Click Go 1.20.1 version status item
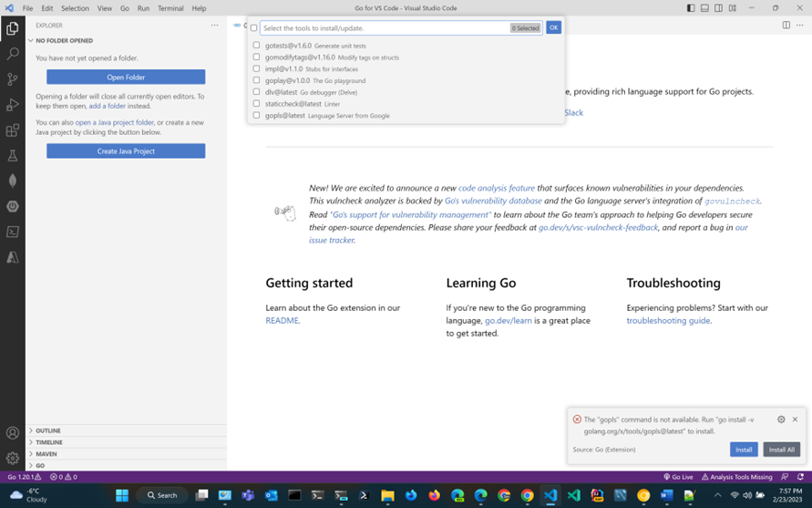This screenshot has width=812, height=508. point(24,477)
